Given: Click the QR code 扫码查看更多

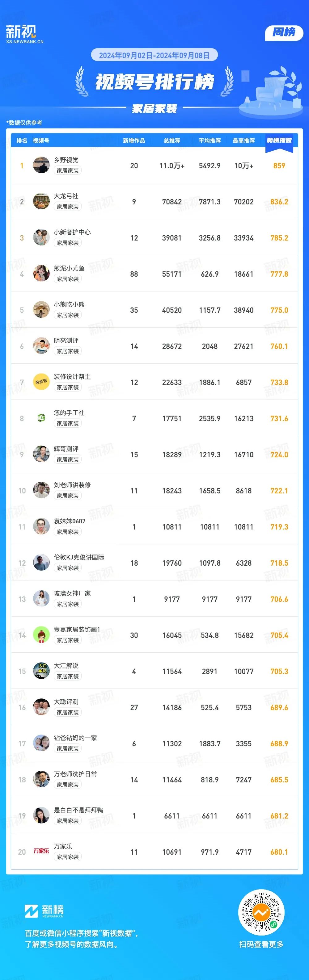Looking at the screenshot, I should [x=261, y=912].
